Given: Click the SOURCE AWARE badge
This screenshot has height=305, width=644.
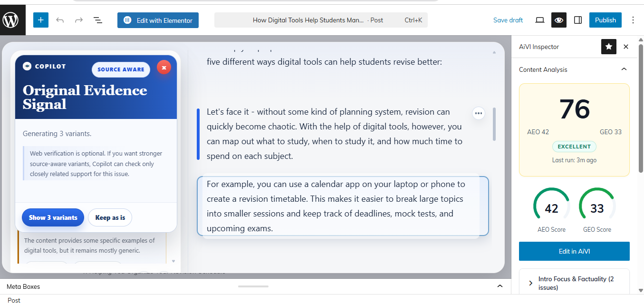Looking at the screenshot, I should point(121,69).
